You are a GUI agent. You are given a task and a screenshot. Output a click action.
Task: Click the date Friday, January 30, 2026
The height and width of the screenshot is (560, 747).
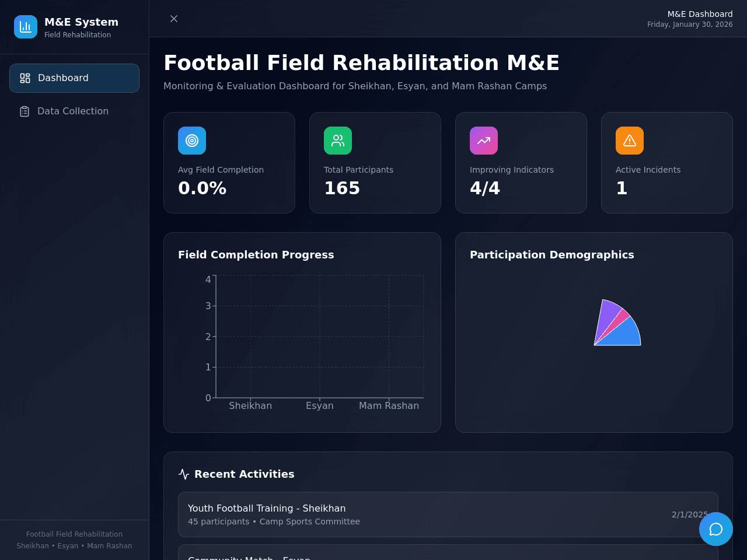pos(690,24)
